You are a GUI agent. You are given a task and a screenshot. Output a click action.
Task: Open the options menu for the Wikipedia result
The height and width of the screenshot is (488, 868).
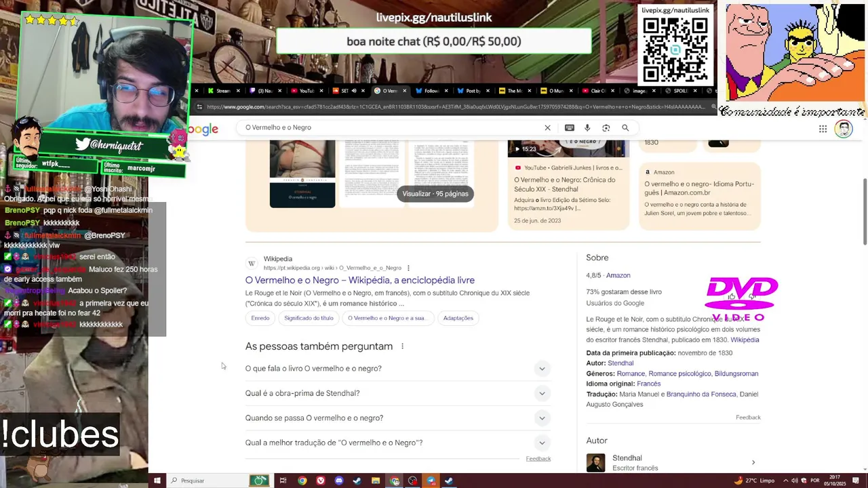[408, 268]
